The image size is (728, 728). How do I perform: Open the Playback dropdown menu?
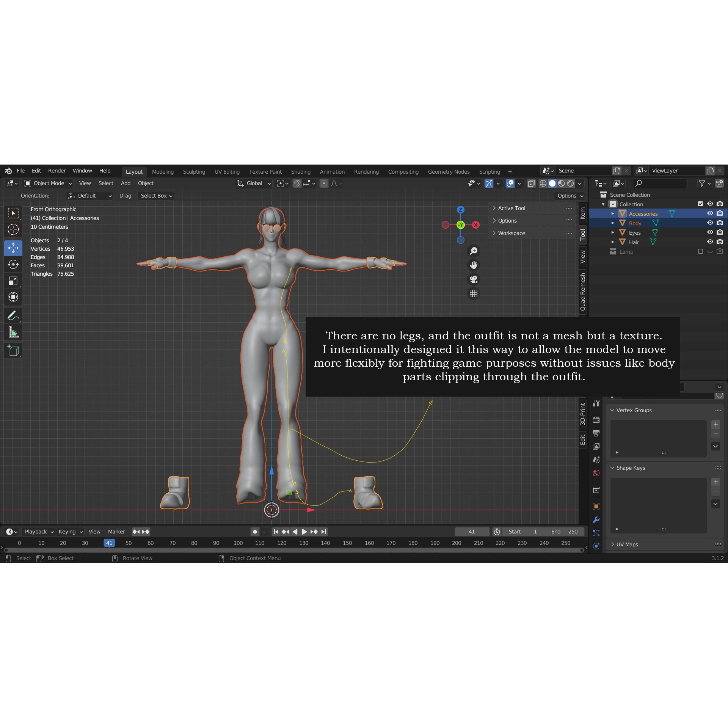[x=39, y=532]
